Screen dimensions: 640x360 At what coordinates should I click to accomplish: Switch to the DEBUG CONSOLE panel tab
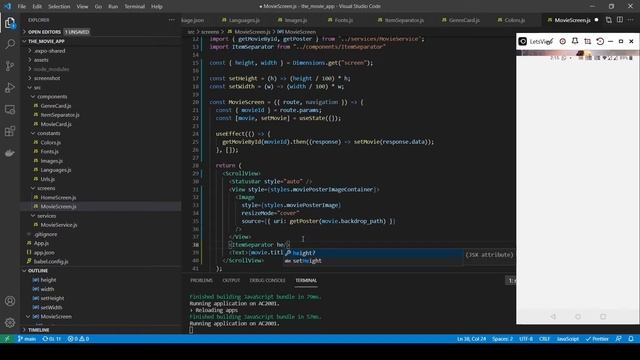coord(267,280)
